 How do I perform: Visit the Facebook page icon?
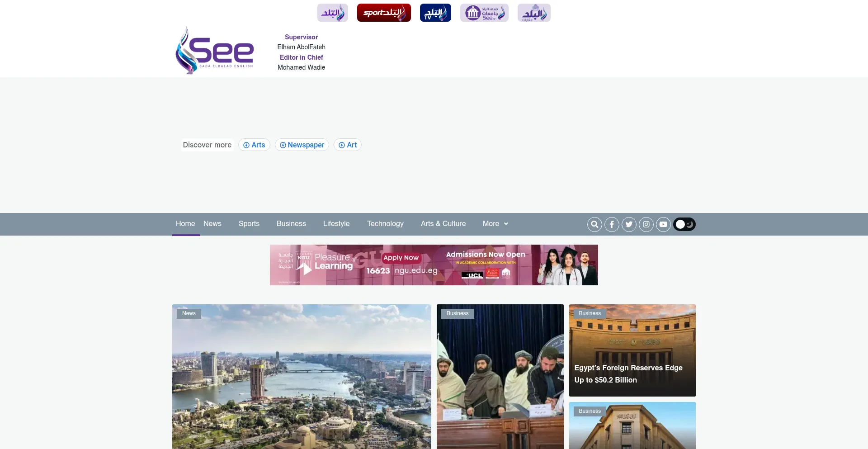point(612,224)
